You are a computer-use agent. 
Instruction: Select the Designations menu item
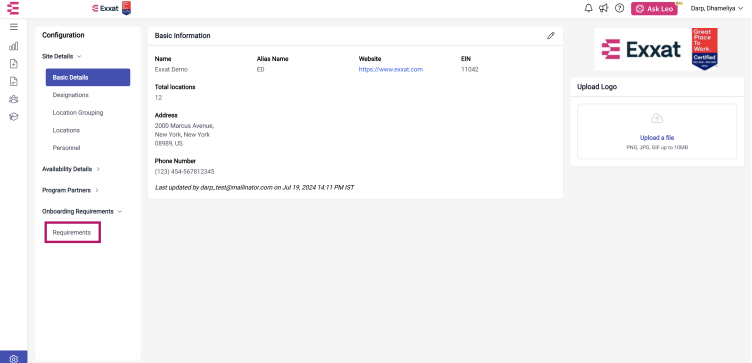70,95
